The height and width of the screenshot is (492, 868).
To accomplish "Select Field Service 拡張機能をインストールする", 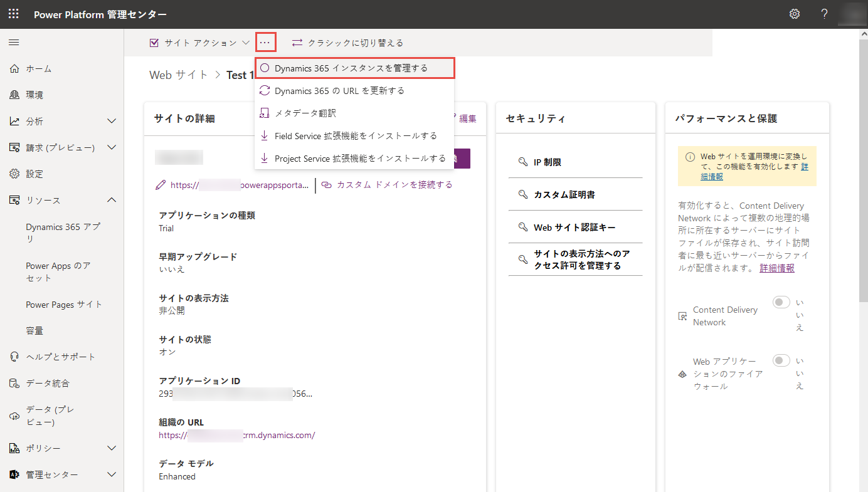I will point(354,136).
